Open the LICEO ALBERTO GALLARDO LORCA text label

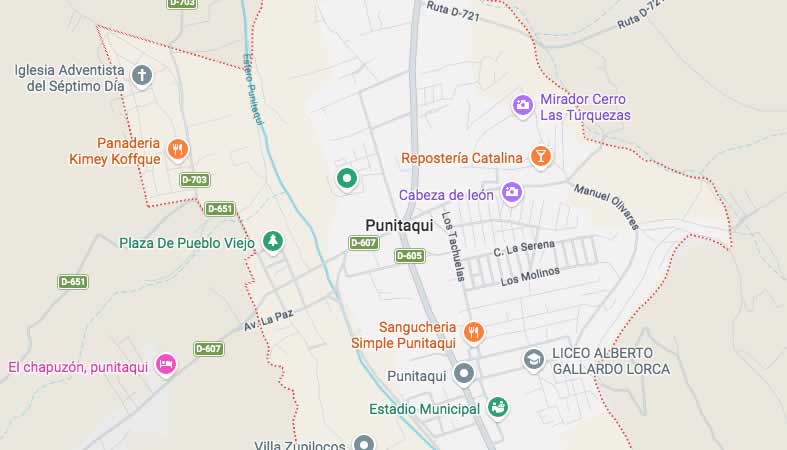(611, 361)
